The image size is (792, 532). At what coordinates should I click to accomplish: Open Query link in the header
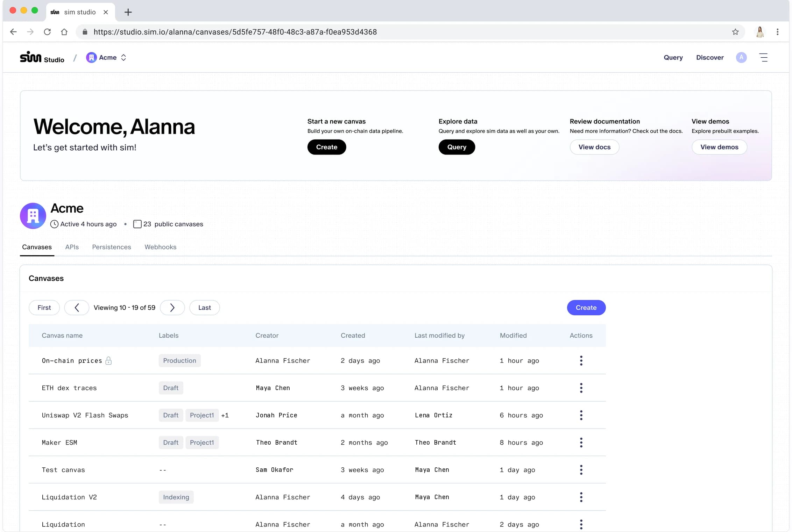coord(673,57)
